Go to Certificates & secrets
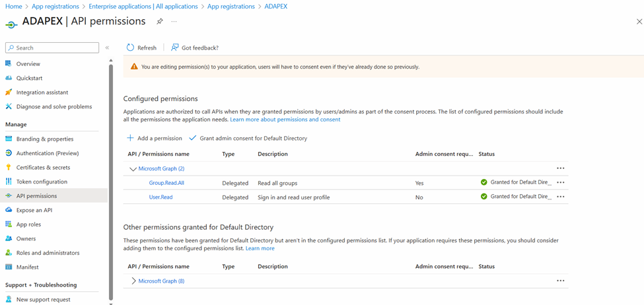644x305 pixels. click(x=43, y=168)
